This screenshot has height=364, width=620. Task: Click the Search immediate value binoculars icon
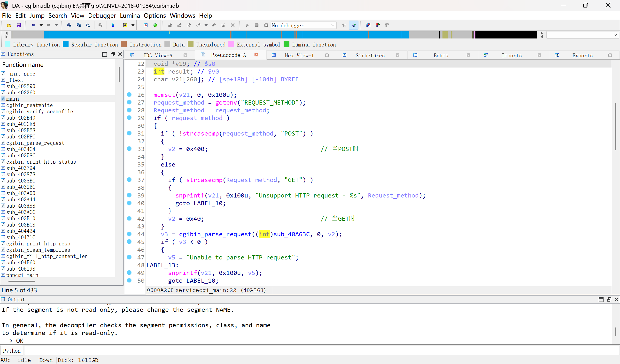69,25
